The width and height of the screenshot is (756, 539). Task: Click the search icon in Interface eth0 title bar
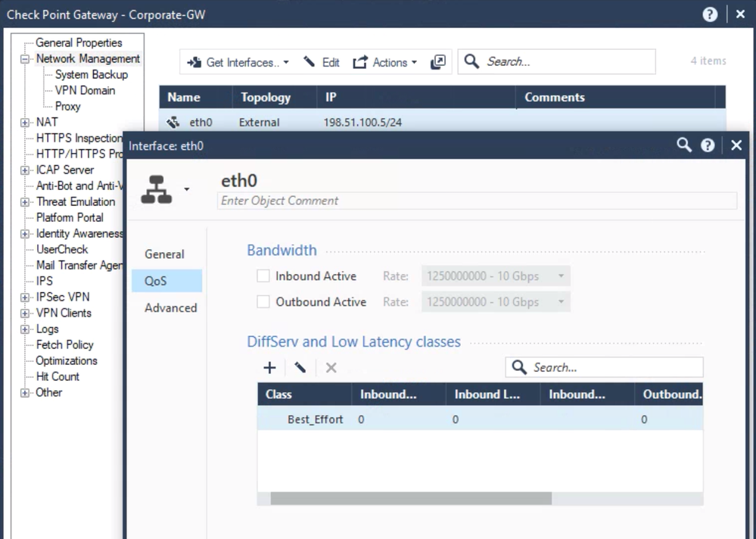coord(683,145)
